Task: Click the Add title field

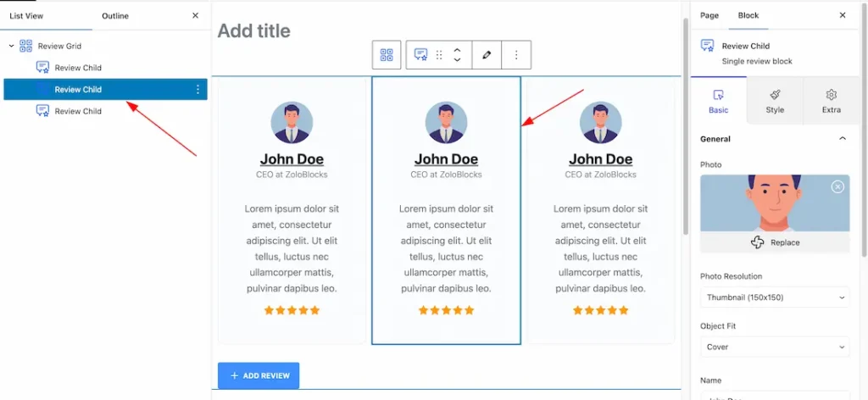Action: click(x=253, y=31)
